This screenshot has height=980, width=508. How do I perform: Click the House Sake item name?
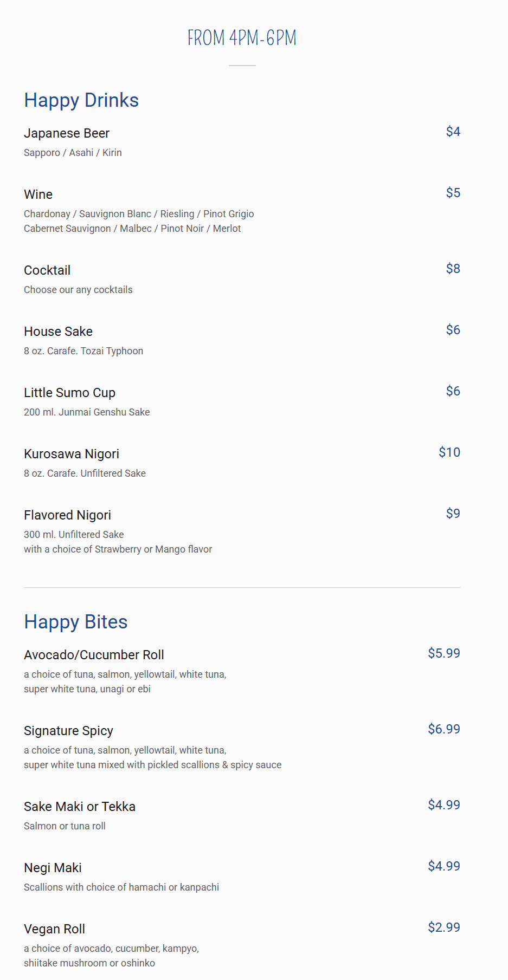pyautogui.click(x=58, y=332)
